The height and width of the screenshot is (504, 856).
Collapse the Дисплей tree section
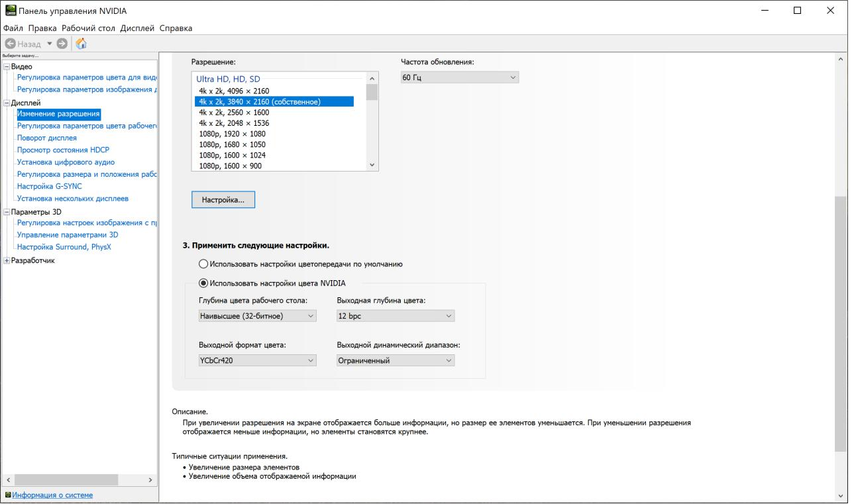(x=7, y=103)
